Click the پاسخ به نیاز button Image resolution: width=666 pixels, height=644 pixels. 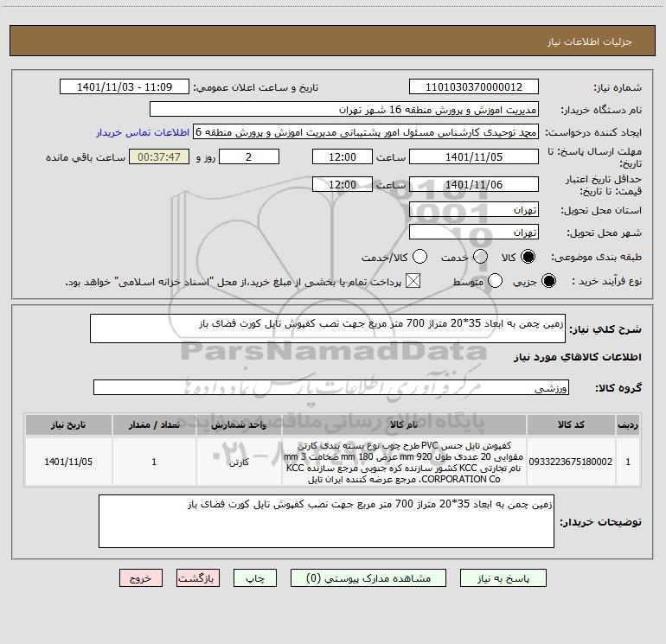503,578
